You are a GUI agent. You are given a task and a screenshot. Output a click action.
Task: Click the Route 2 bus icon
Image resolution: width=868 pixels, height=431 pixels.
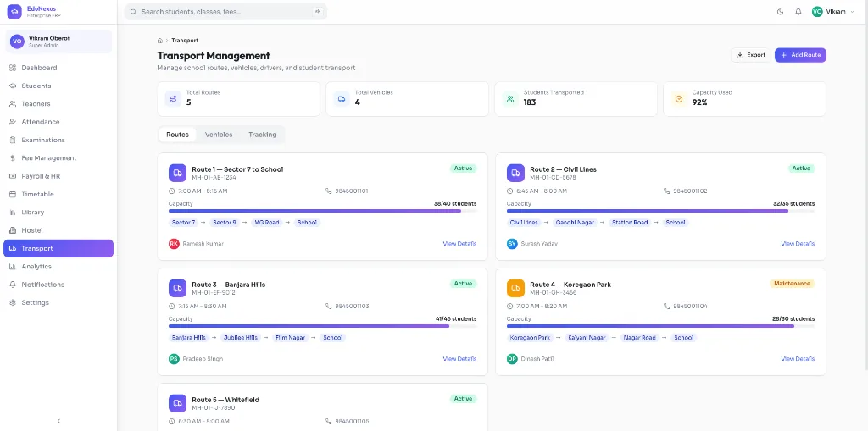[x=515, y=173]
